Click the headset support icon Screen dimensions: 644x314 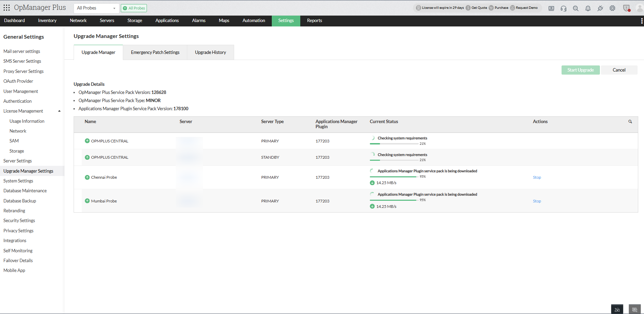(x=564, y=8)
